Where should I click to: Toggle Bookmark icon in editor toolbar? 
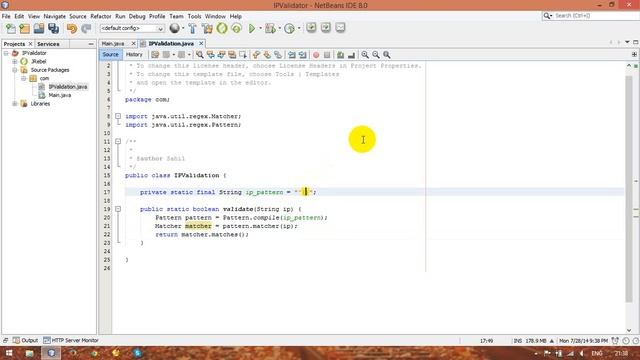click(278, 55)
